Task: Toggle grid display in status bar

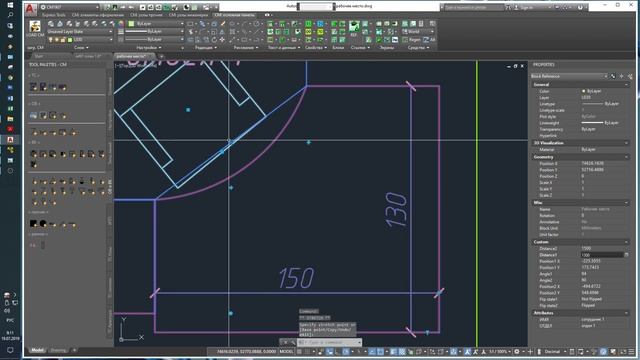Action: [x=300, y=351]
